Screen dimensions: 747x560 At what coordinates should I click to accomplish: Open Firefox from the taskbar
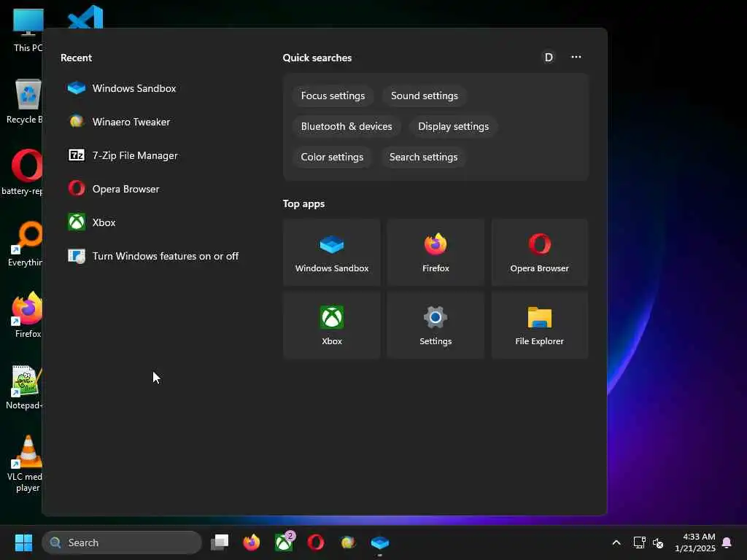252,542
